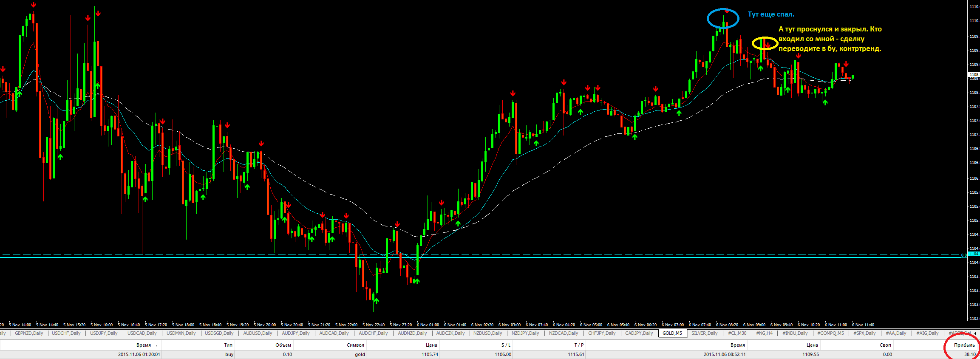
Task: Click the profit value 38.10
Action: [x=970, y=354]
